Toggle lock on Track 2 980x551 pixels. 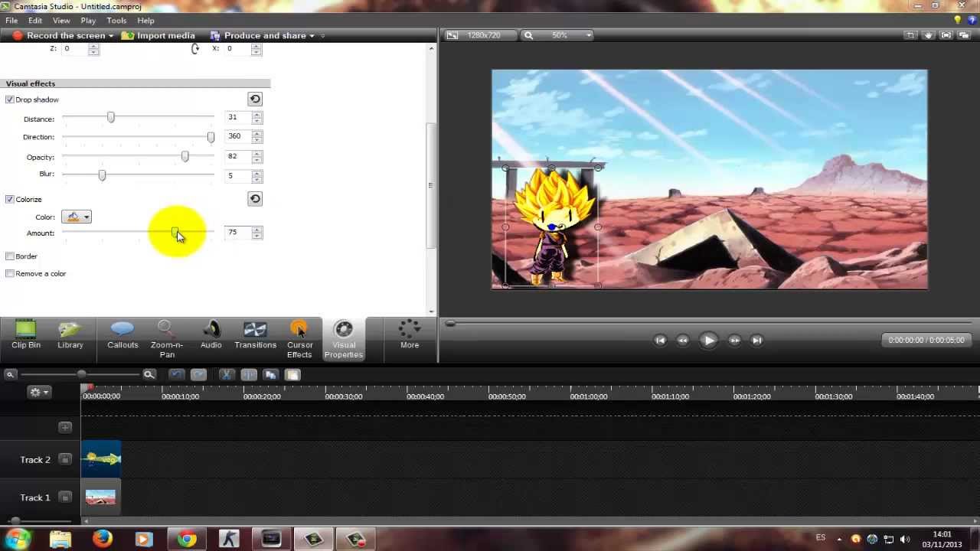coord(65,459)
